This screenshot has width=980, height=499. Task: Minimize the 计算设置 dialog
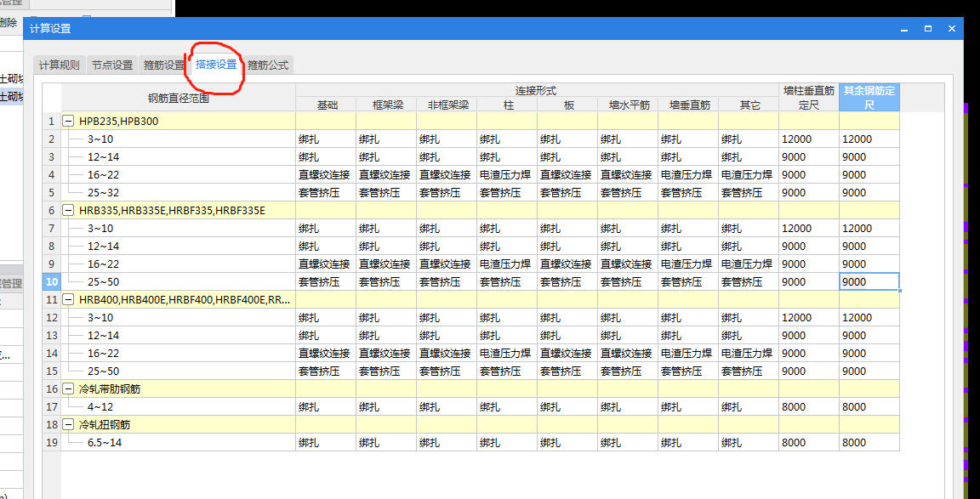[x=903, y=29]
